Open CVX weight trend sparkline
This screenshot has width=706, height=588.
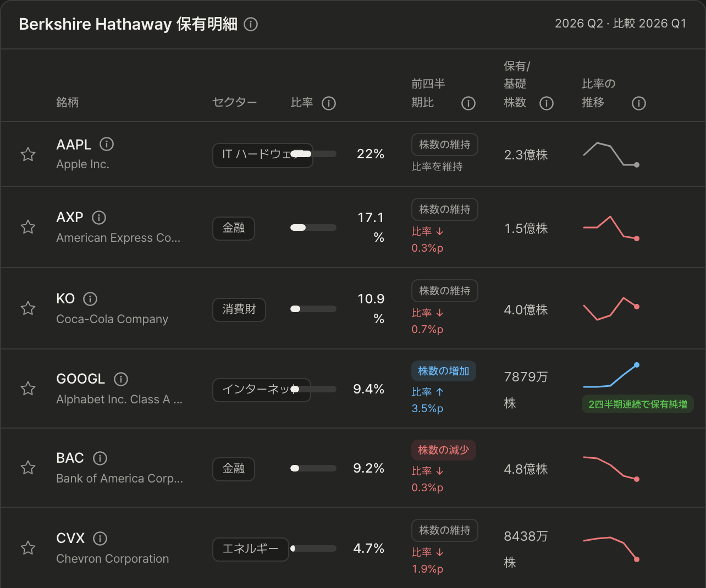pyautogui.click(x=611, y=548)
